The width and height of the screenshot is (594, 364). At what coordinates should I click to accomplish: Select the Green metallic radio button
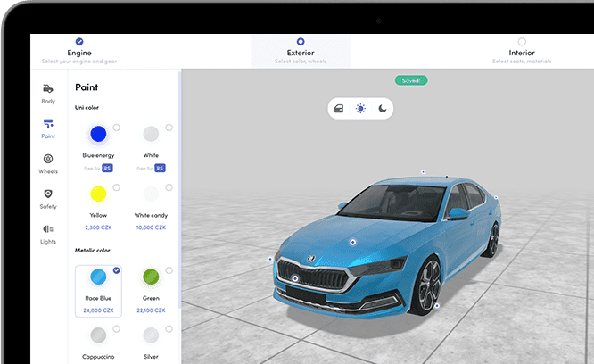[x=169, y=270]
